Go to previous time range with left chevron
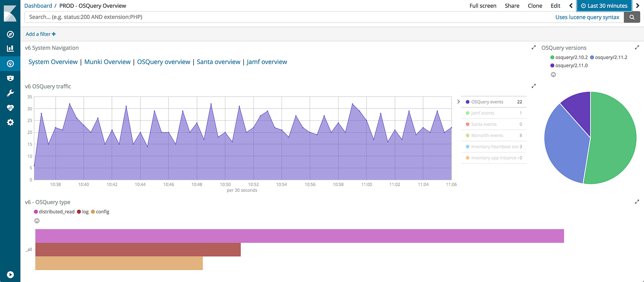Viewport: 644px width, 282px height. click(x=571, y=6)
